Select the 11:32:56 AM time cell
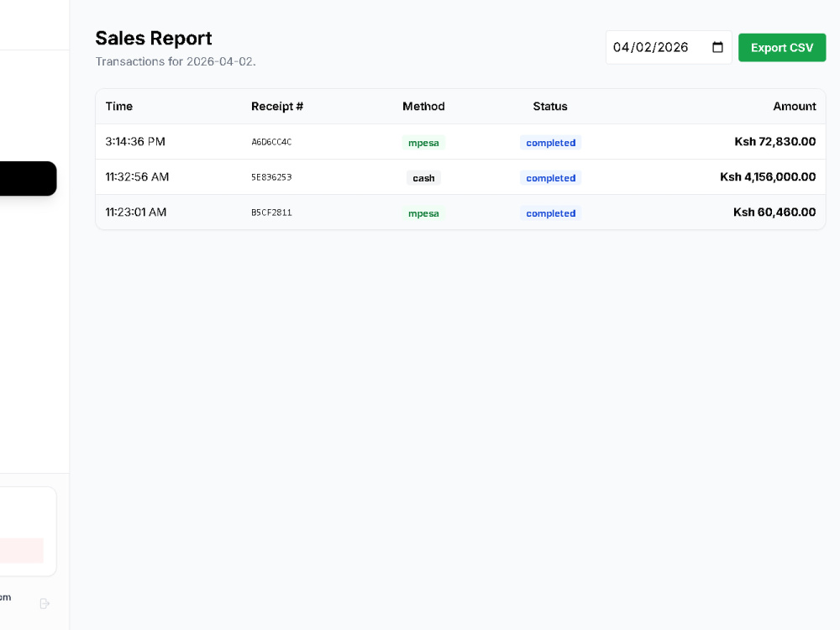 click(x=137, y=176)
